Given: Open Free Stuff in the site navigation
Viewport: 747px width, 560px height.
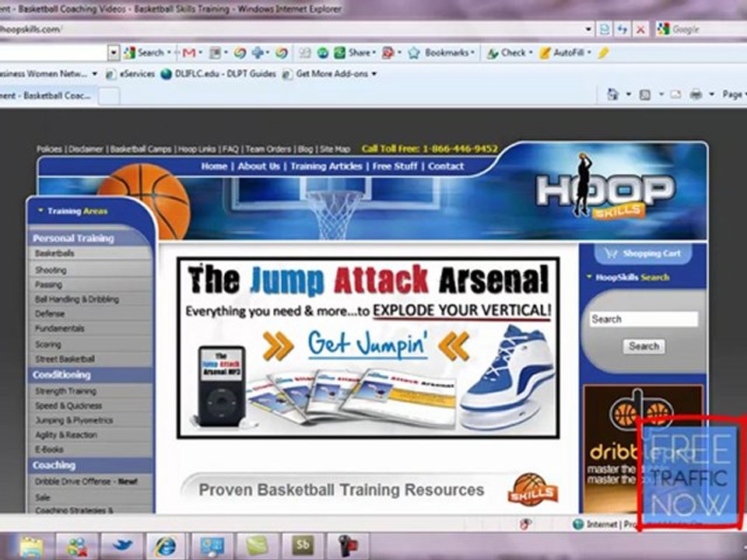Looking at the screenshot, I should click(x=395, y=166).
